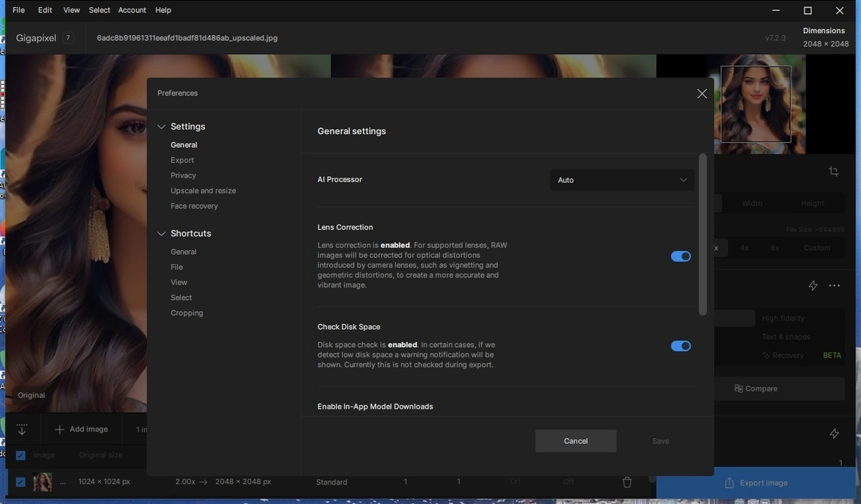861x504 pixels.
Task: Open the three-dots more options menu
Action: pyautogui.click(x=834, y=285)
